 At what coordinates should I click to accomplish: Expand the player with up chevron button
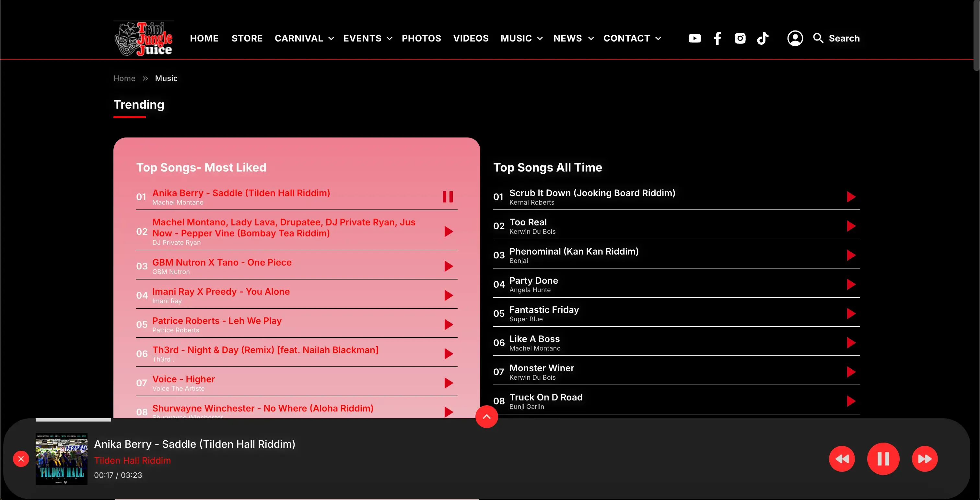pyautogui.click(x=486, y=417)
